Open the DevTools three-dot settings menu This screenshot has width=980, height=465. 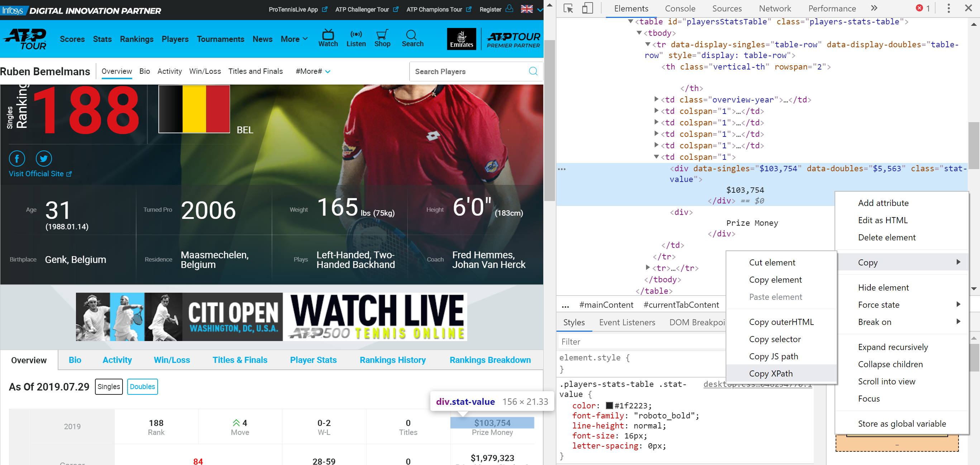[x=948, y=8]
